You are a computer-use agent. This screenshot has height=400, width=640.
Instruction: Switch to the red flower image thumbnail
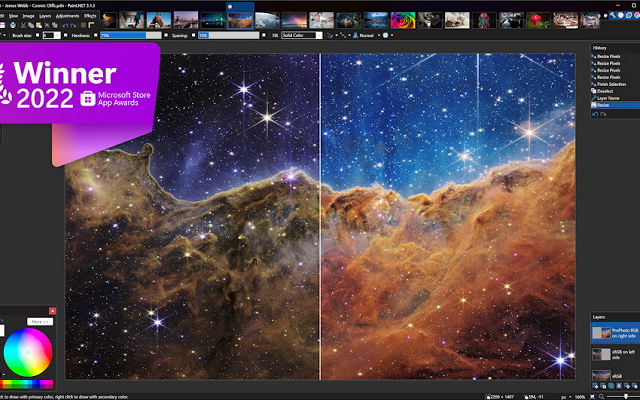coord(538,20)
